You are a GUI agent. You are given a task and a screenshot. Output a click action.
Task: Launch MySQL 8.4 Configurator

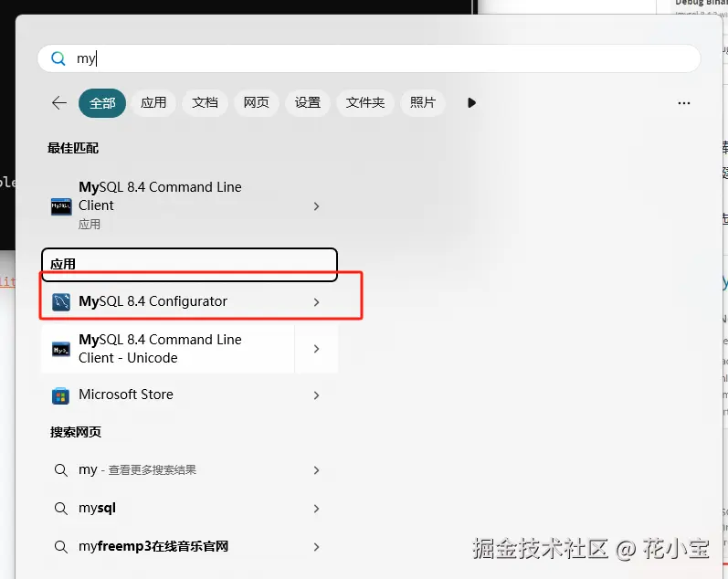[189, 301]
